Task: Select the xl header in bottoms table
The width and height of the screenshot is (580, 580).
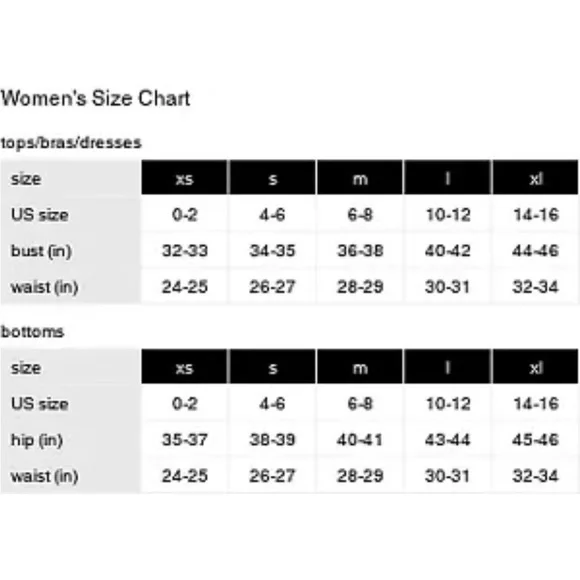Action: coord(536,367)
